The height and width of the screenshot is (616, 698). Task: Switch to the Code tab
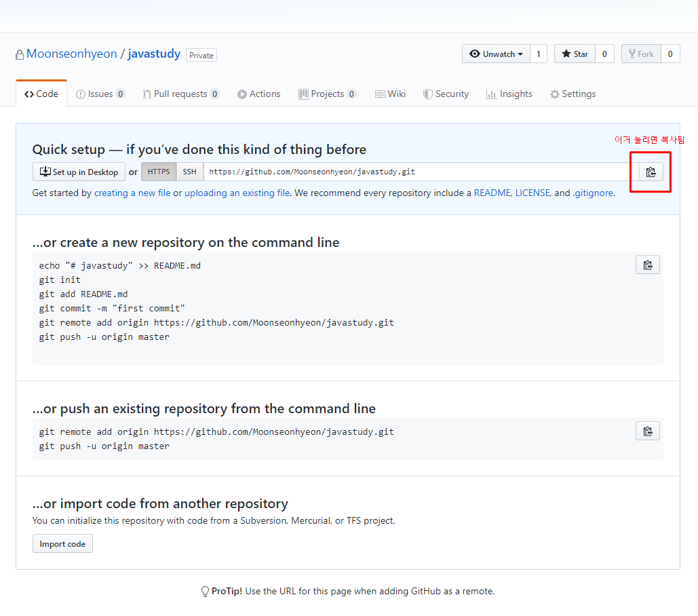point(41,94)
